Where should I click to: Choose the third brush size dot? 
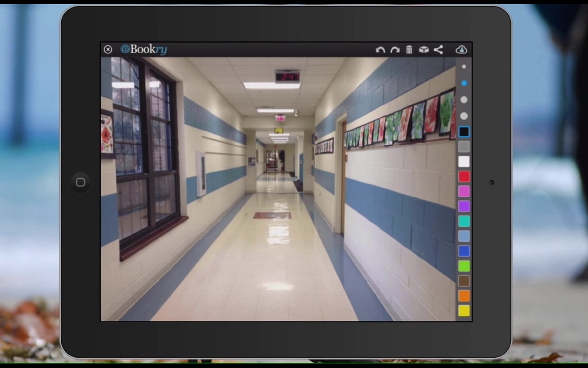click(x=464, y=100)
